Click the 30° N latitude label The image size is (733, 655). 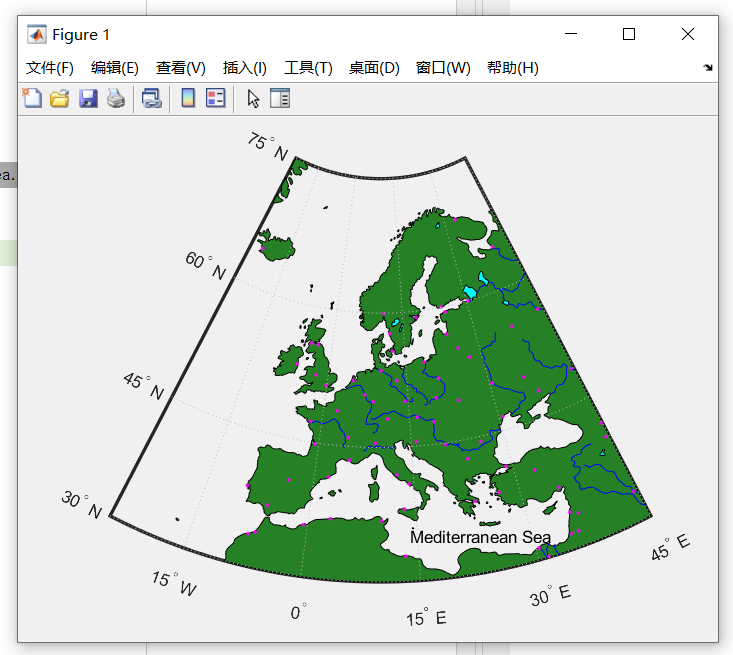pyautogui.click(x=82, y=505)
